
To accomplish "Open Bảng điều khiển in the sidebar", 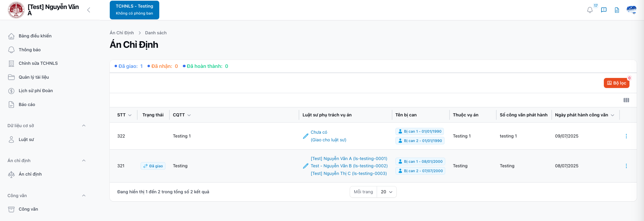I will (35, 36).
